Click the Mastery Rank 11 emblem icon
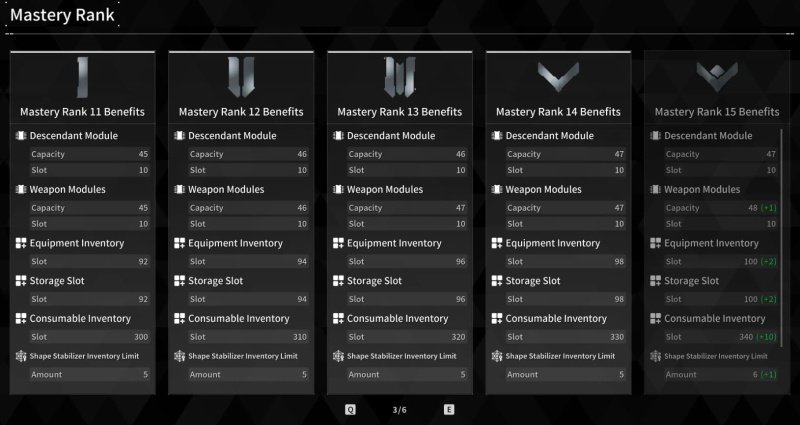Image resolution: width=800 pixels, height=425 pixels. point(82,78)
